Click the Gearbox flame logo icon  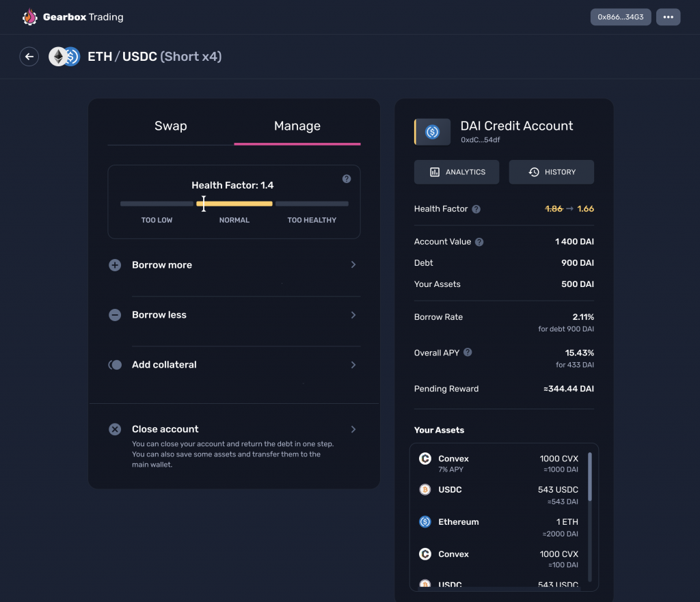coord(30,17)
